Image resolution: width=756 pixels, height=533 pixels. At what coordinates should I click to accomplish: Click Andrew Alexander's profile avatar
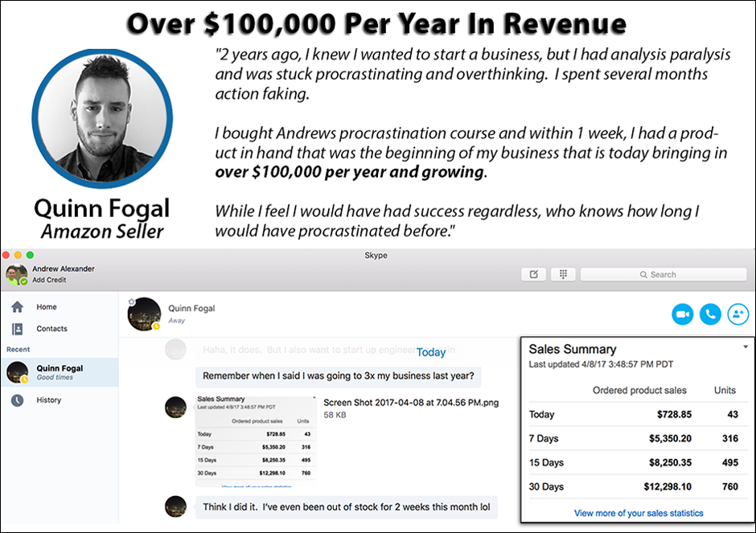(16, 275)
